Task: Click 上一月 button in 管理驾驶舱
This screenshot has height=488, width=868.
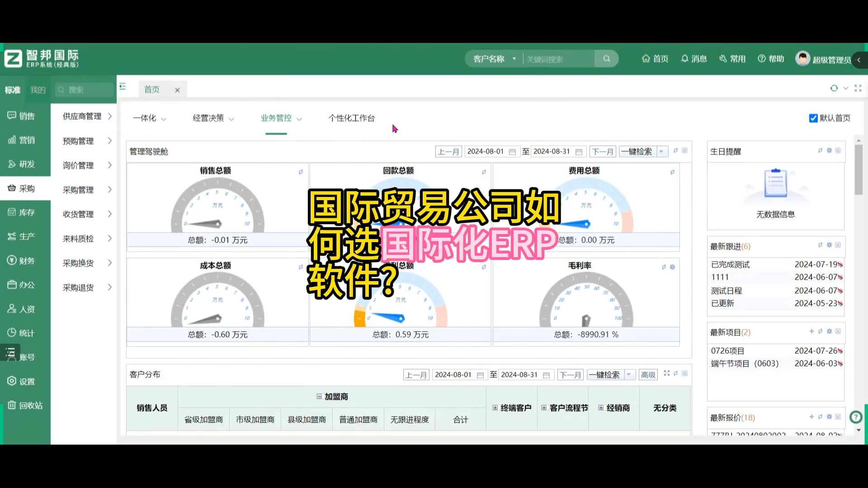Action: (x=448, y=151)
